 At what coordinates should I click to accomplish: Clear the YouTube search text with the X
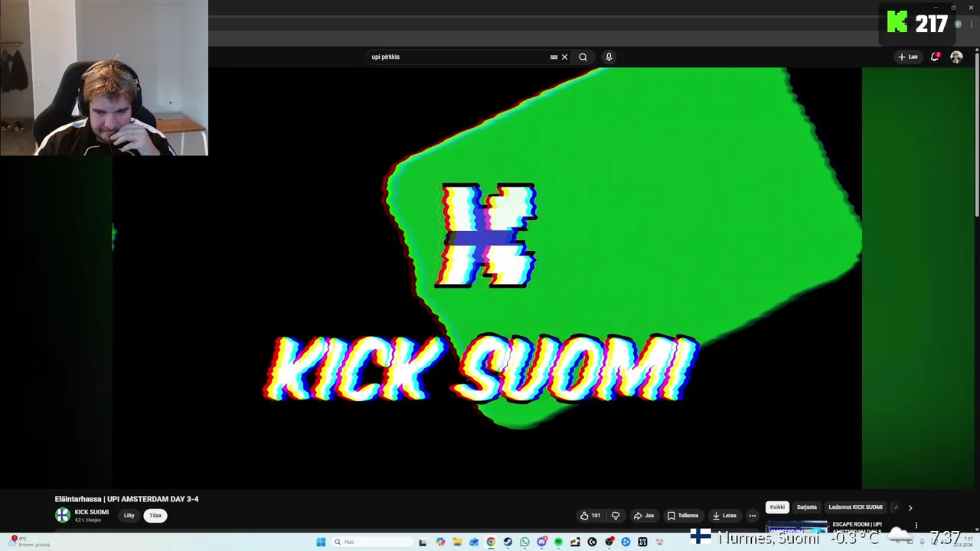click(x=564, y=57)
